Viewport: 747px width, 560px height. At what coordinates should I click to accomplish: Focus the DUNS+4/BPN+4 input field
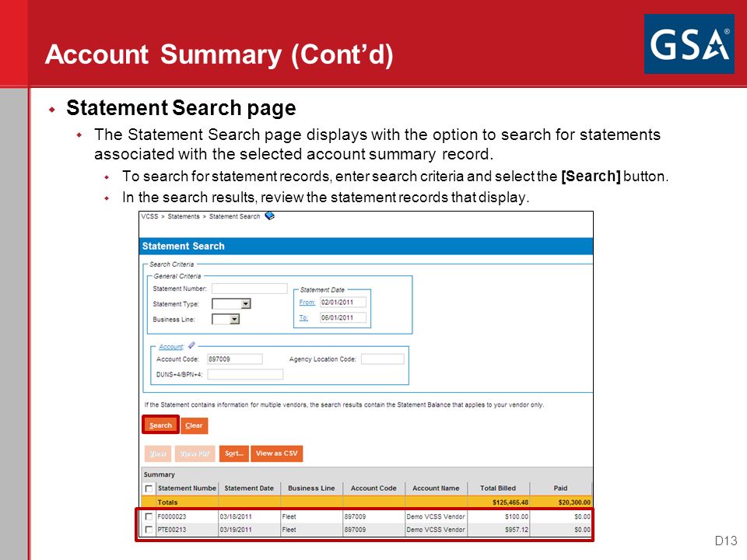245,374
